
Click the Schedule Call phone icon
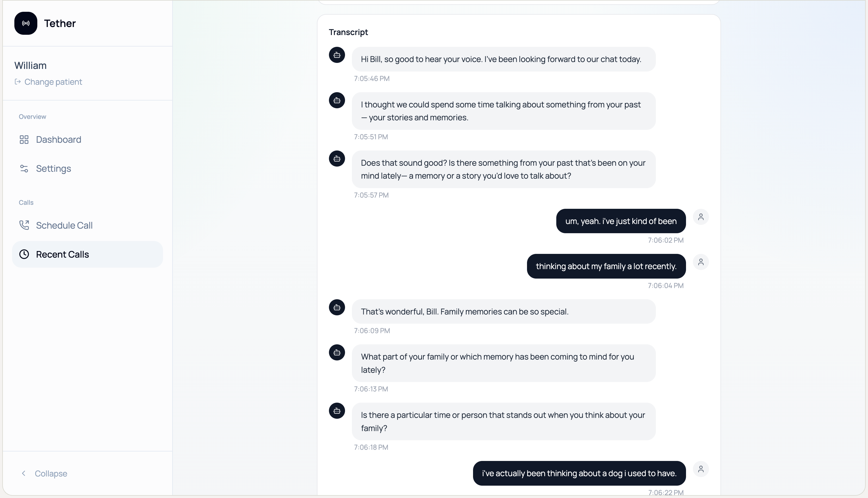[x=24, y=225]
